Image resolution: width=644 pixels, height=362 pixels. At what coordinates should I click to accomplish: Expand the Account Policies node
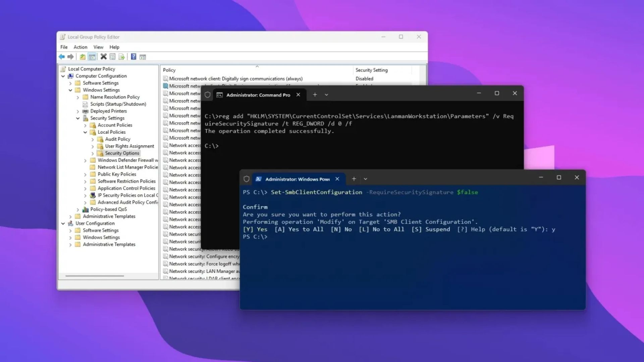click(x=85, y=125)
